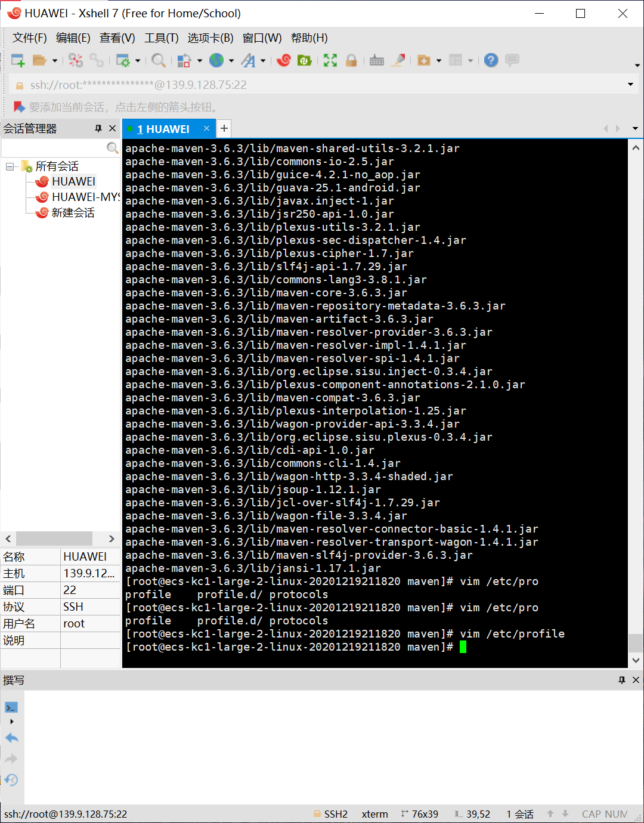This screenshot has height=823, width=644.
Task: Expand the globe encoding dropdown arrow
Action: (x=231, y=61)
